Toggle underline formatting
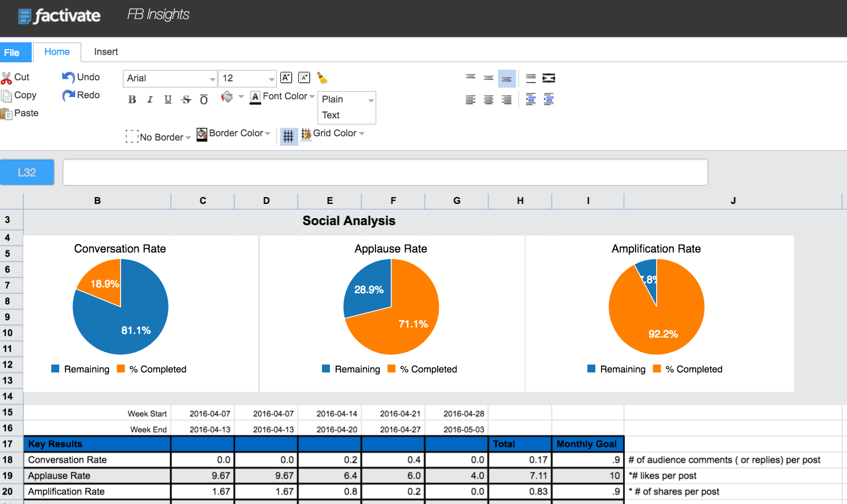Screen dimensions: 847x504 (x=168, y=99)
